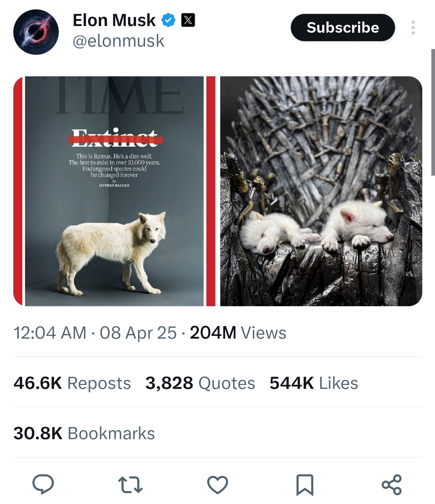This screenshot has width=435, height=504.
Task: Open the 30.8K Bookmarks count
Action: click(84, 433)
